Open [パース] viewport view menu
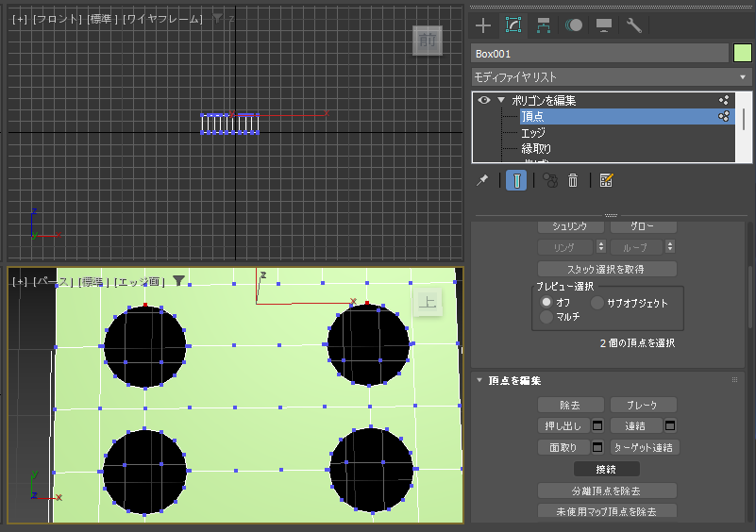 (53, 281)
